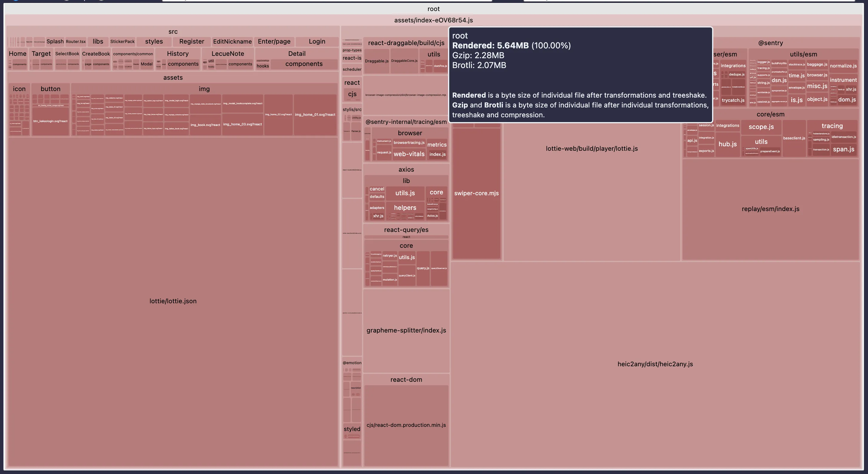Select the large lottie/lottie.json block

click(173, 301)
